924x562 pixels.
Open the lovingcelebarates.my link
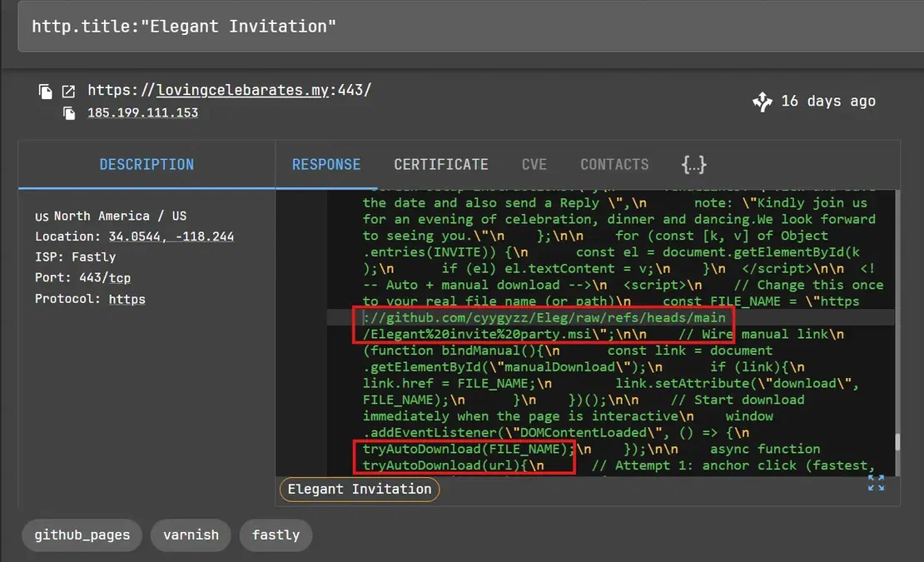[242, 90]
